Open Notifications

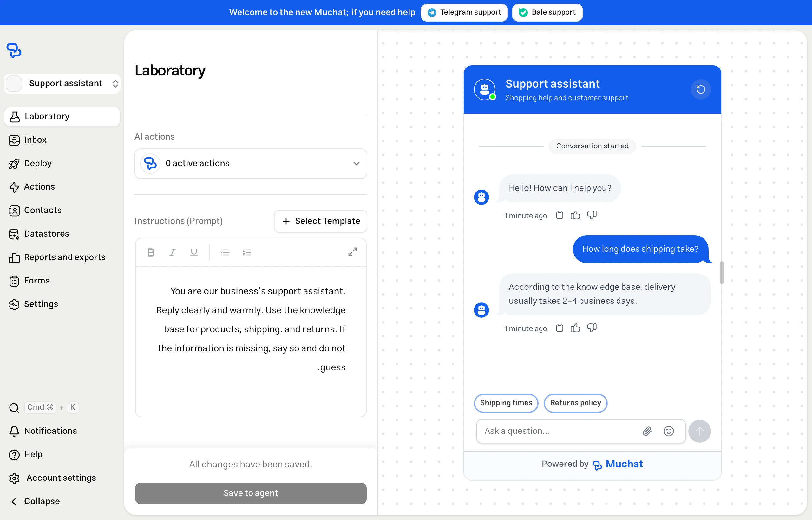pyautogui.click(x=62, y=431)
